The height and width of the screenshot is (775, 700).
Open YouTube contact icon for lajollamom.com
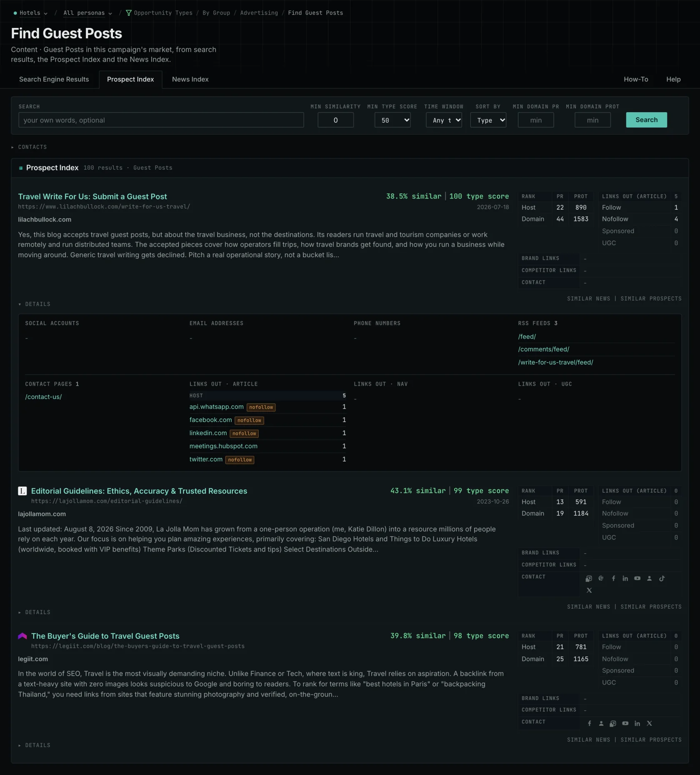[637, 578]
